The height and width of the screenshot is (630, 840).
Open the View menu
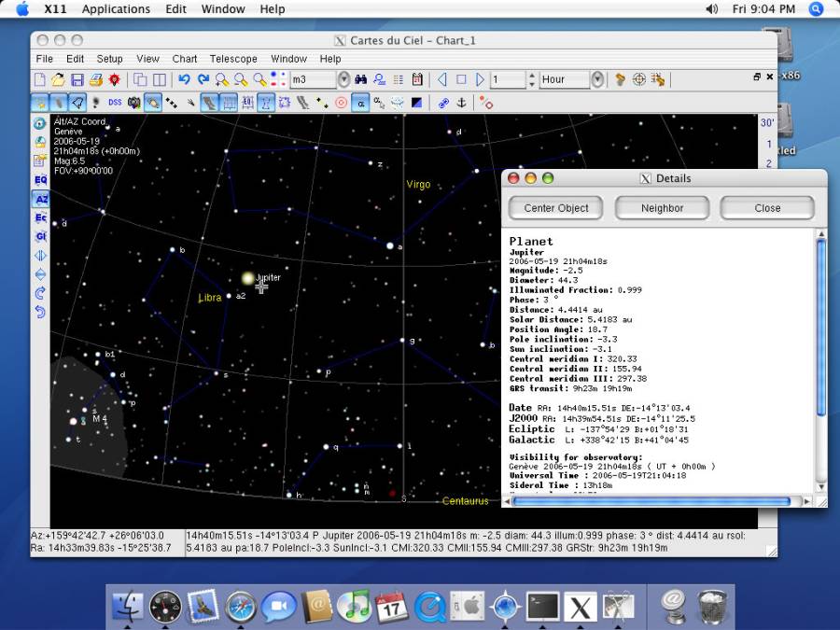147,59
